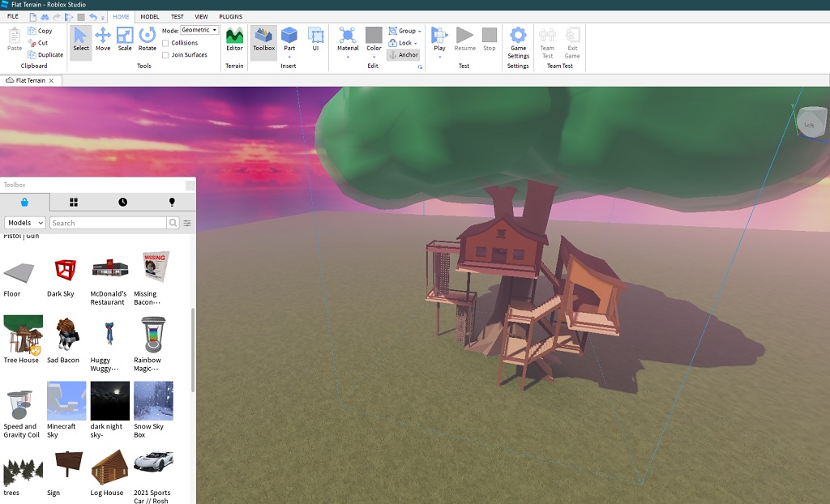Pick the Rotate tool

148,40
